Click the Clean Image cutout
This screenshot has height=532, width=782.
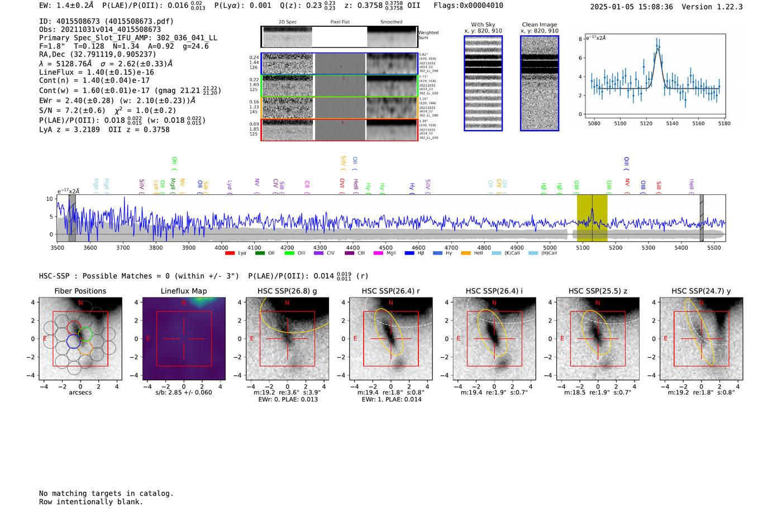click(540, 83)
